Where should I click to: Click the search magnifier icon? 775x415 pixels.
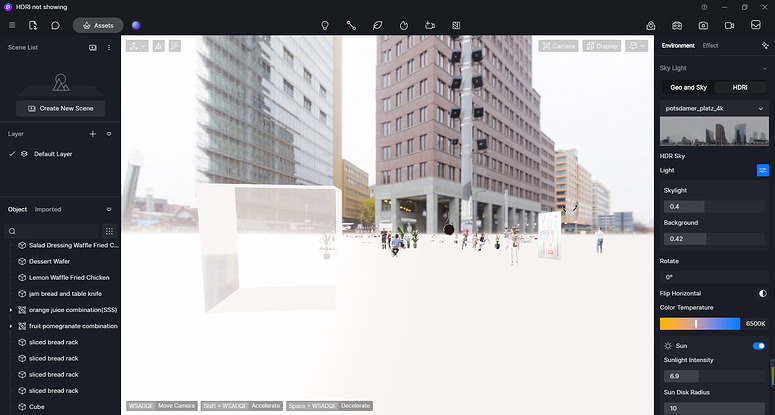[12, 231]
